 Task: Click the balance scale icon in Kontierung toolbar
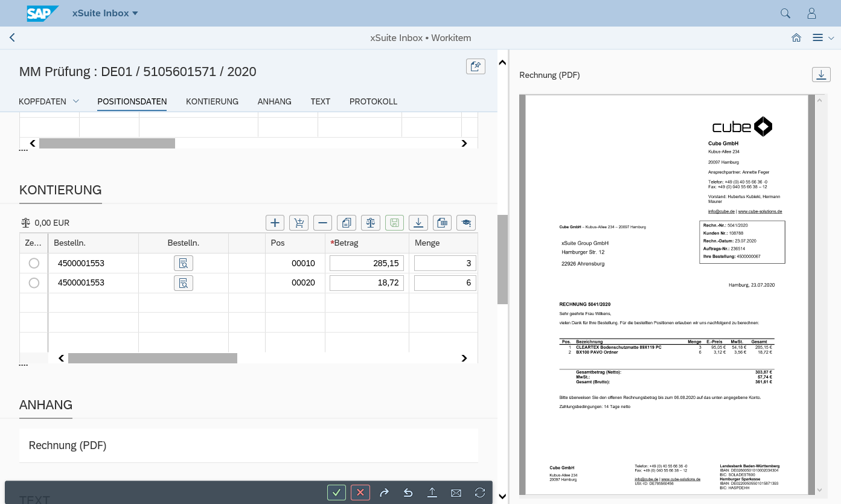click(370, 223)
